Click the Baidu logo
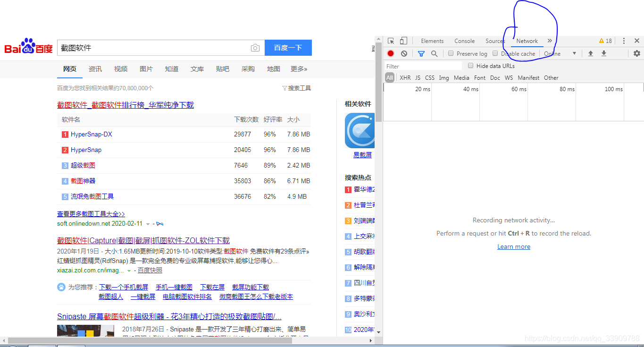644x347 pixels. (29, 47)
